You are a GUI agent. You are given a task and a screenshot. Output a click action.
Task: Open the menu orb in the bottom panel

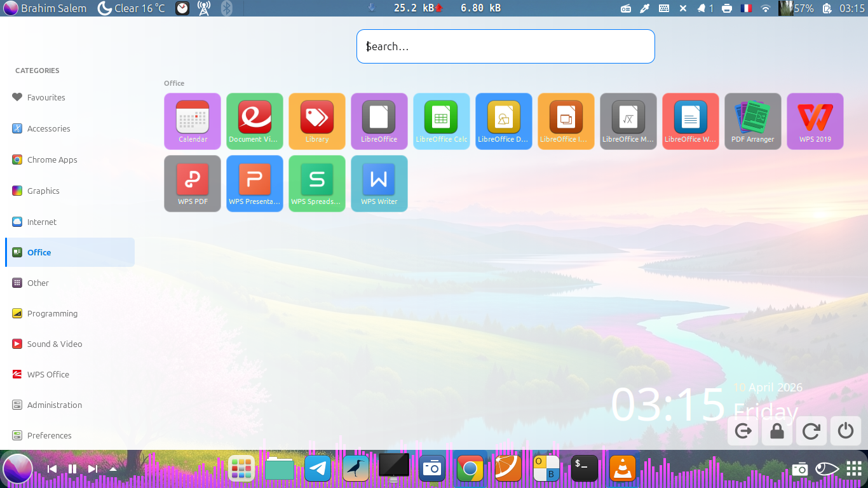[18, 470]
